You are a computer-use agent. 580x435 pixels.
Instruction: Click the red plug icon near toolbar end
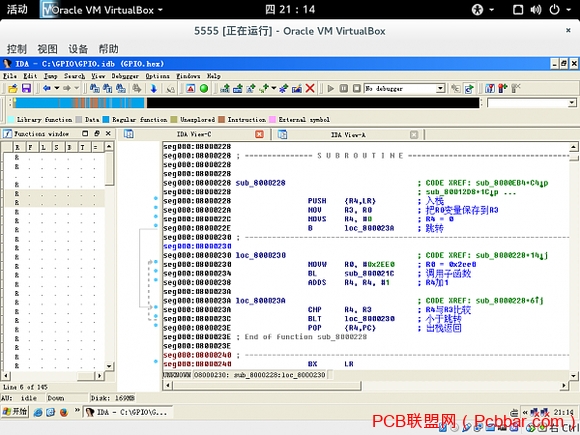[x=502, y=88]
